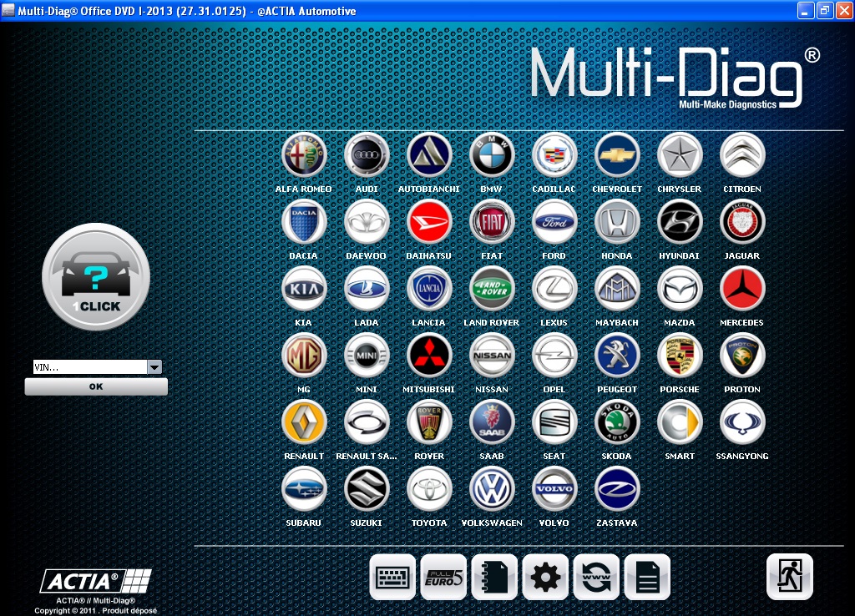
Task: Select the Toyota logo
Action: coord(429,489)
